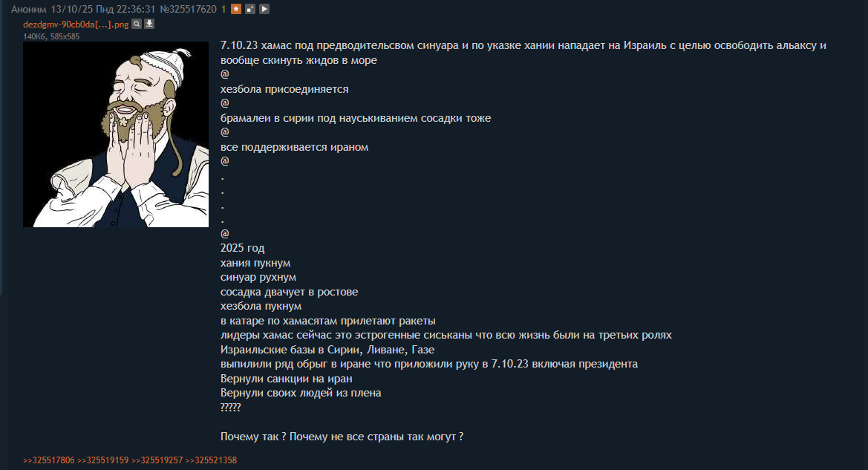Follow reply link >>325519257

pos(157,460)
